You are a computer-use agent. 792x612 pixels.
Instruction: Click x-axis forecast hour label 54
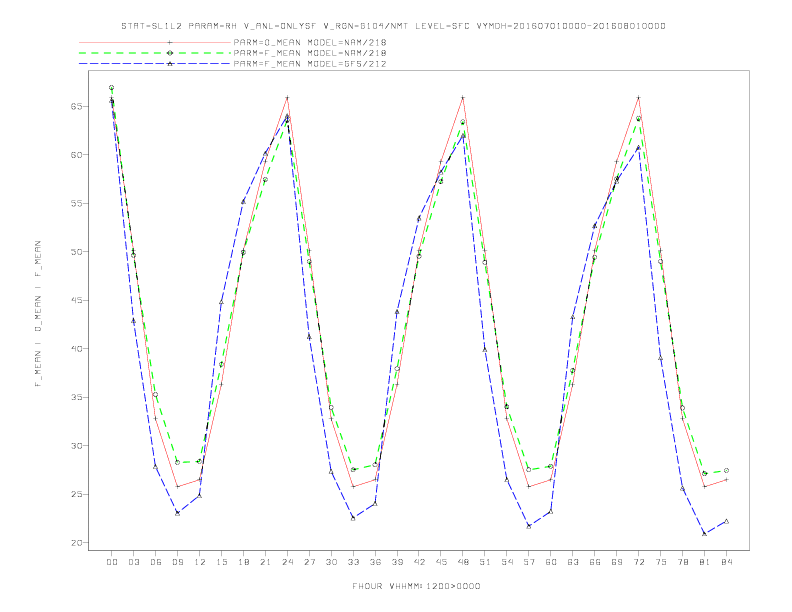click(x=507, y=562)
